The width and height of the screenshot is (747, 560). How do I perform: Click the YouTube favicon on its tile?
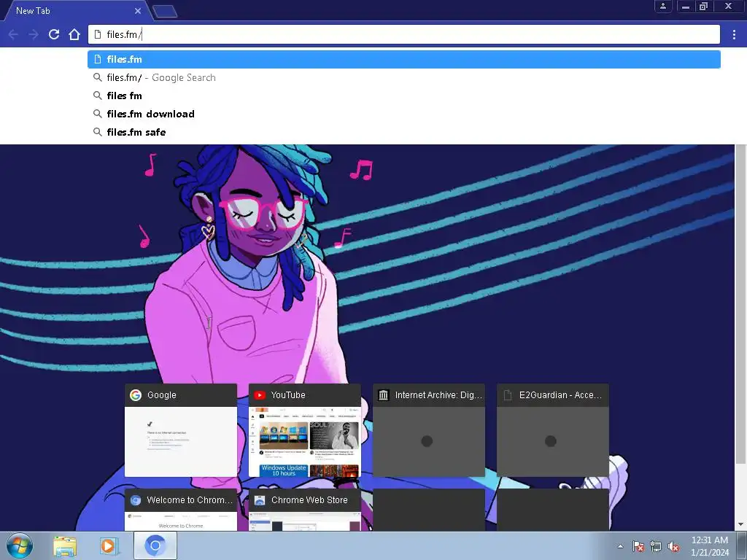click(260, 395)
